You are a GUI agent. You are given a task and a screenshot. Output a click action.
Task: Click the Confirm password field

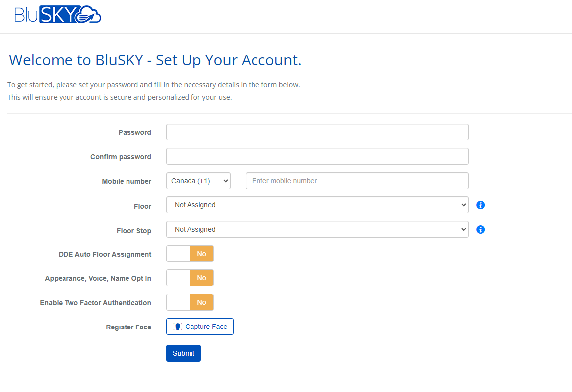tap(317, 156)
